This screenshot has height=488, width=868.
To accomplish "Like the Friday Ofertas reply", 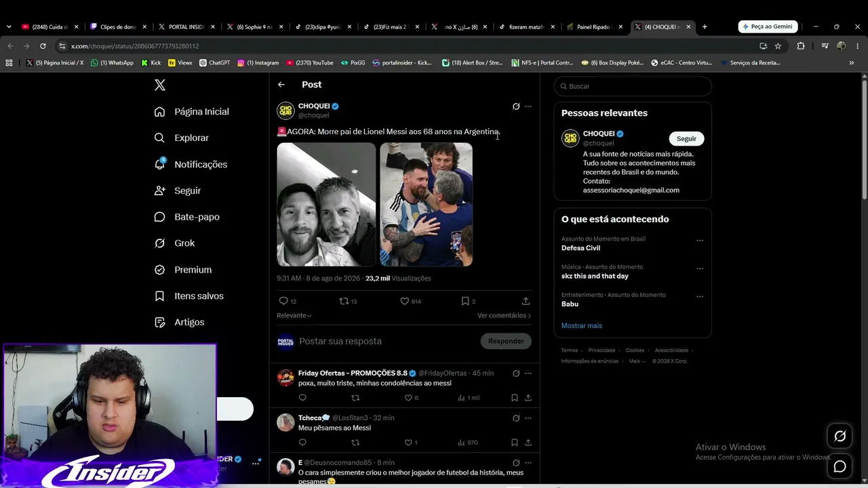I will [408, 398].
